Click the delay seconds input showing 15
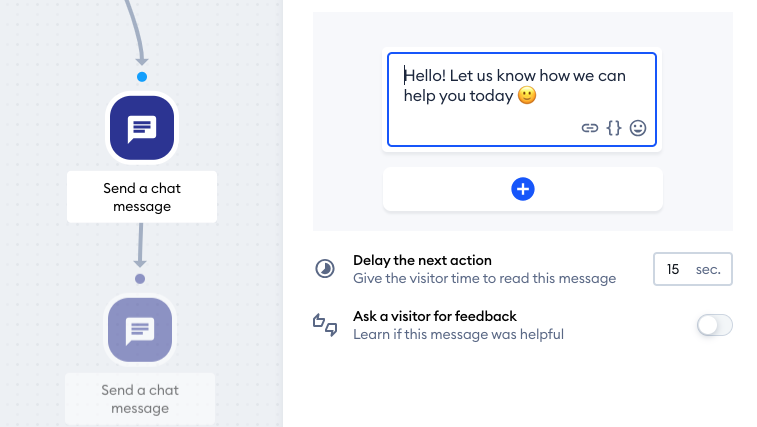The width and height of the screenshot is (757, 427). (693, 269)
